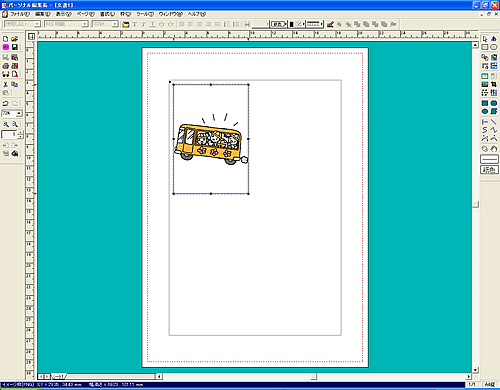Viewport: 500px width, 390px height.
Task: Open the fill color dropdown in toolbar
Action: coord(278,24)
